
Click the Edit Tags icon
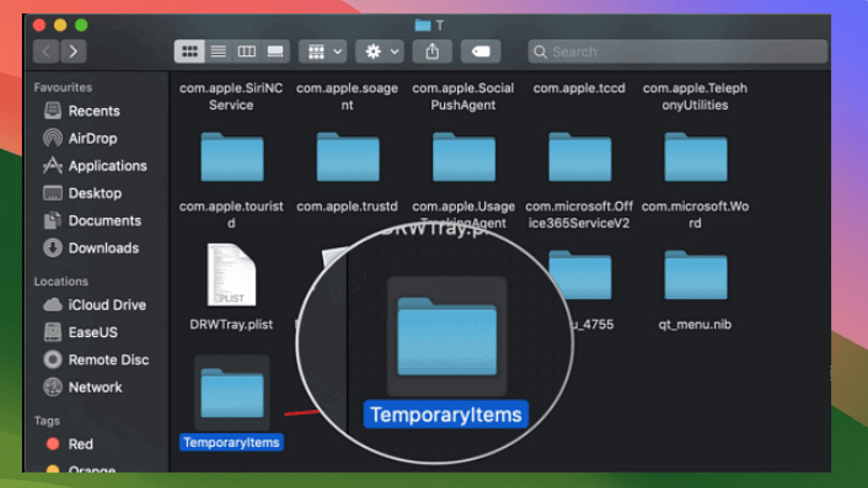pyautogui.click(x=480, y=52)
